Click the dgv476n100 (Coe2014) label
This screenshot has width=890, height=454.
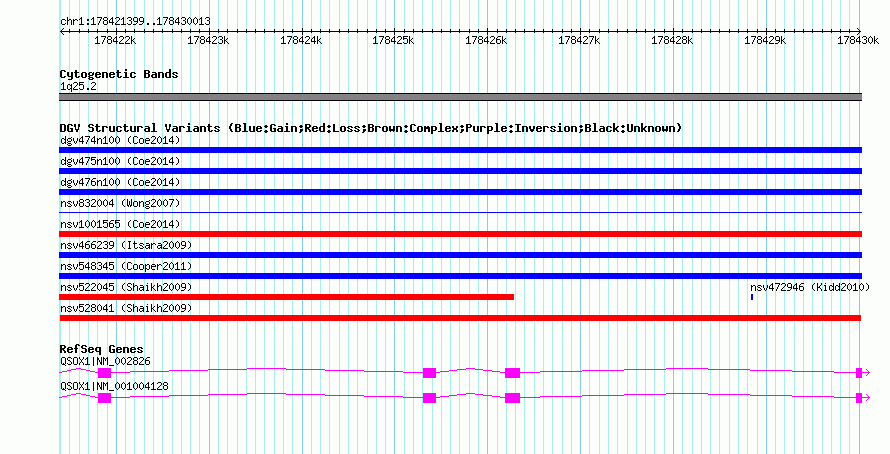(120, 182)
